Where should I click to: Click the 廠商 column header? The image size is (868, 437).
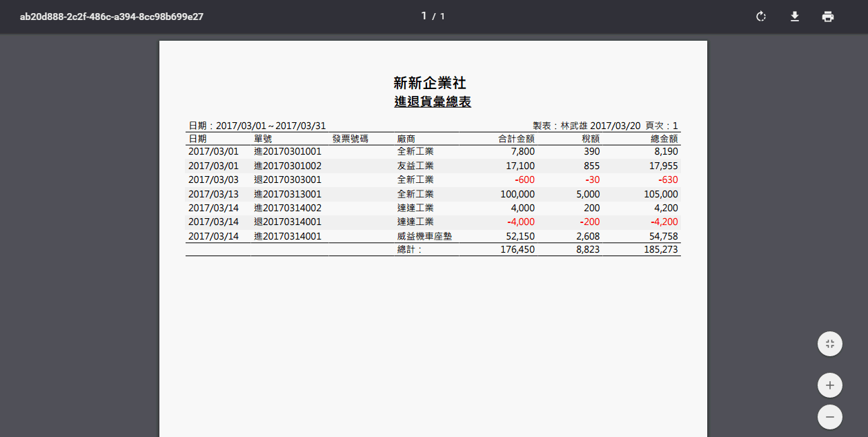406,138
